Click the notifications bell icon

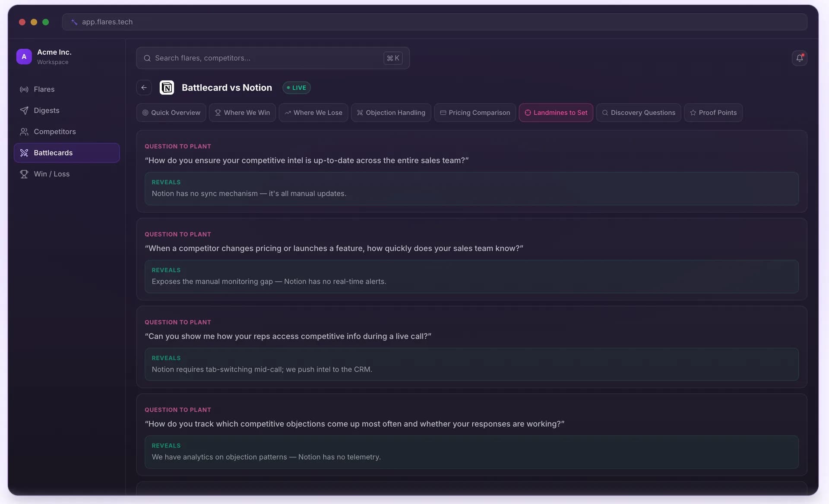pyautogui.click(x=799, y=58)
